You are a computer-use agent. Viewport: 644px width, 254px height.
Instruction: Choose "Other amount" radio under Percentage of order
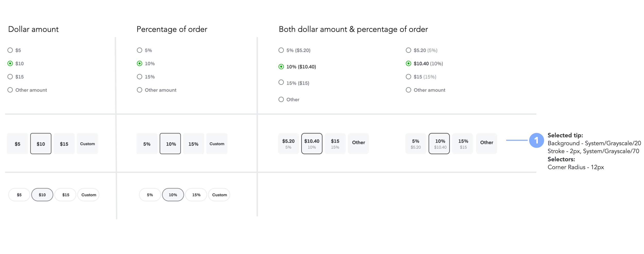tap(139, 90)
